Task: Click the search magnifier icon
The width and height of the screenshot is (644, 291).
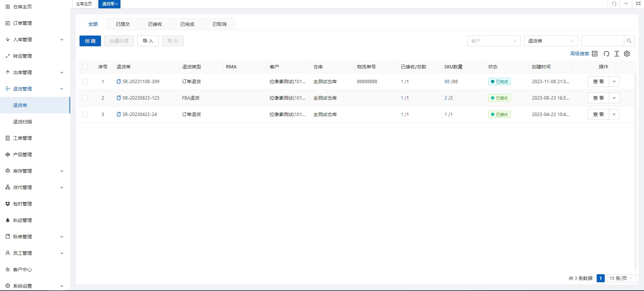Action: point(629,41)
